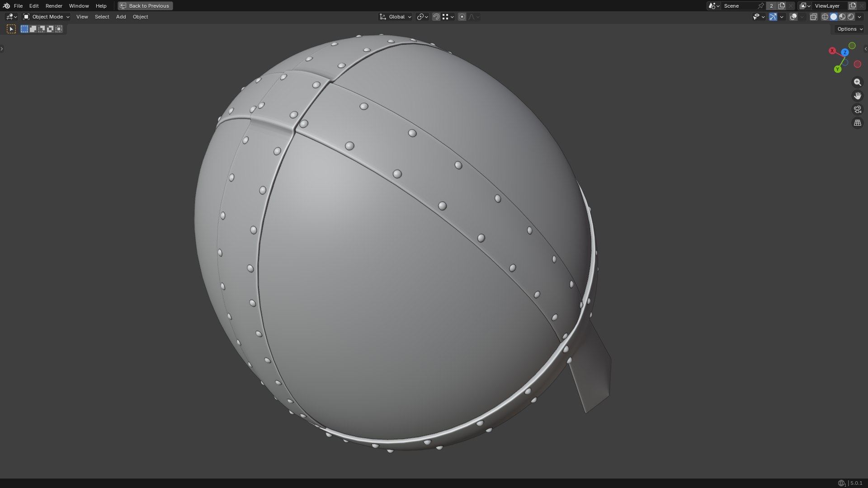Image resolution: width=868 pixels, height=488 pixels.
Task: Choose the subtract selection mode
Action: coord(42,29)
